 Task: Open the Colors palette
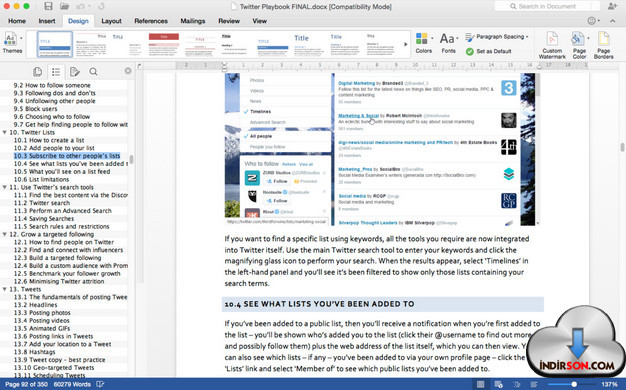[423, 43]
